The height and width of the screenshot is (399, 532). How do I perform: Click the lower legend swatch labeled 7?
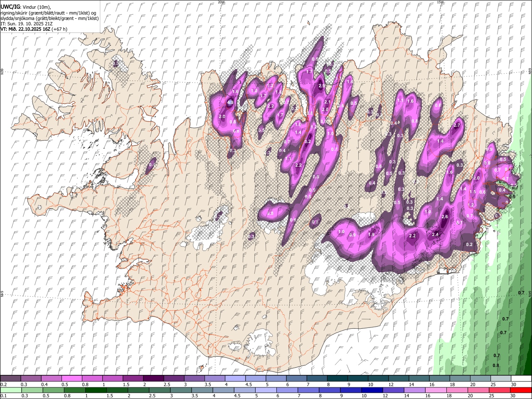[308, 390]
